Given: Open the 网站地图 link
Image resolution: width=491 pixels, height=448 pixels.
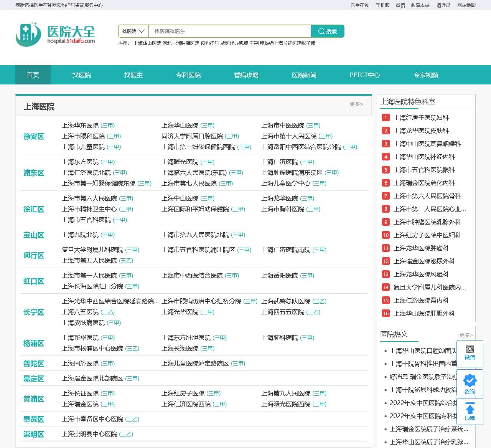Looking at the screenshot, I should coord(466,5).
